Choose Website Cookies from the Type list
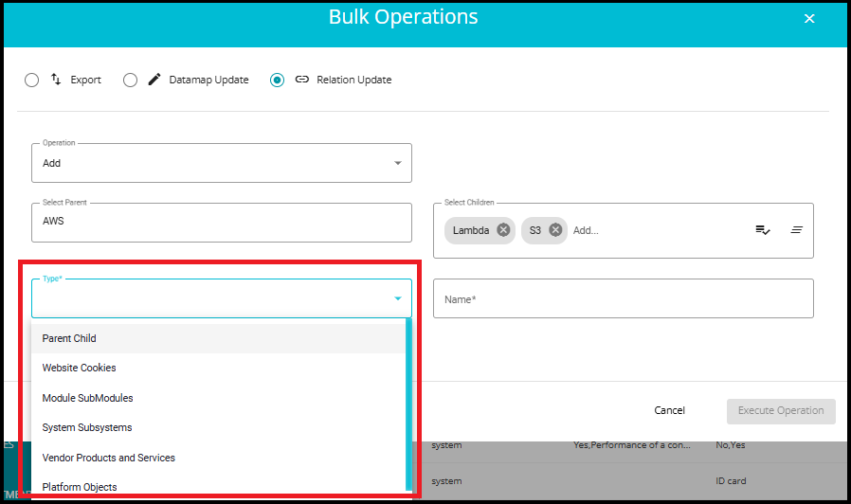 tap(79, 368)
